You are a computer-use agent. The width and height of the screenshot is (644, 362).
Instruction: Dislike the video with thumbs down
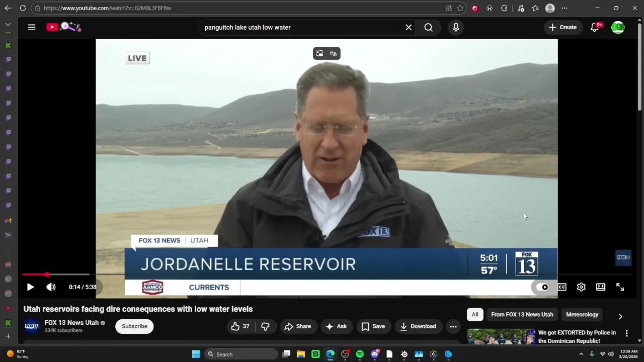pyautogui.click(x=265, y=326)
